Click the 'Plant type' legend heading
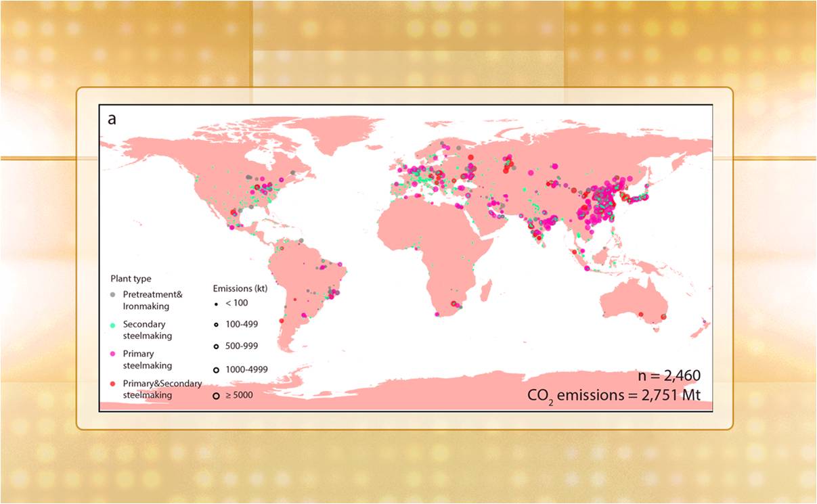Screen dimensions: 817x504 [x=131, y=278]
